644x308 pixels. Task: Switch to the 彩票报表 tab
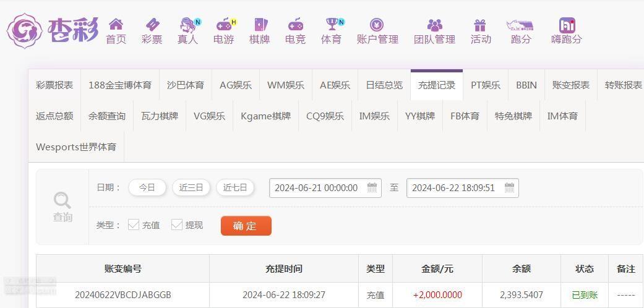pyautogui.click(x=54, y=85)
